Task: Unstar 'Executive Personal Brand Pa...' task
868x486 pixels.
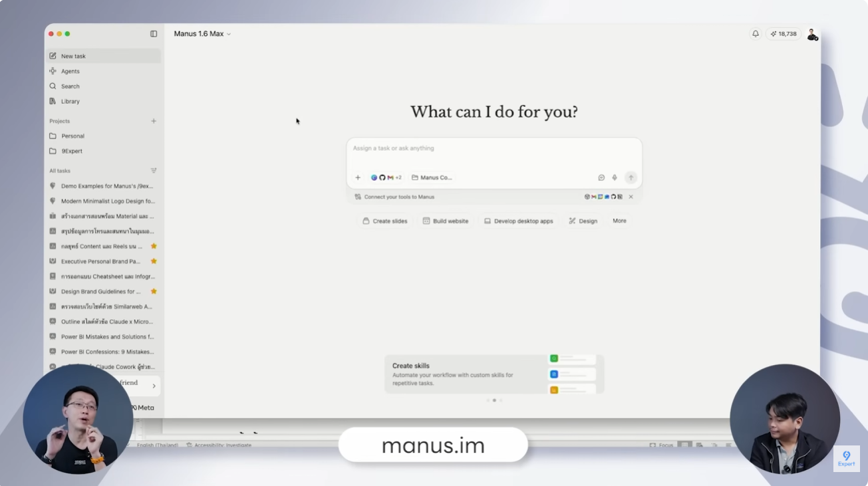Action: tap(154, 261)
